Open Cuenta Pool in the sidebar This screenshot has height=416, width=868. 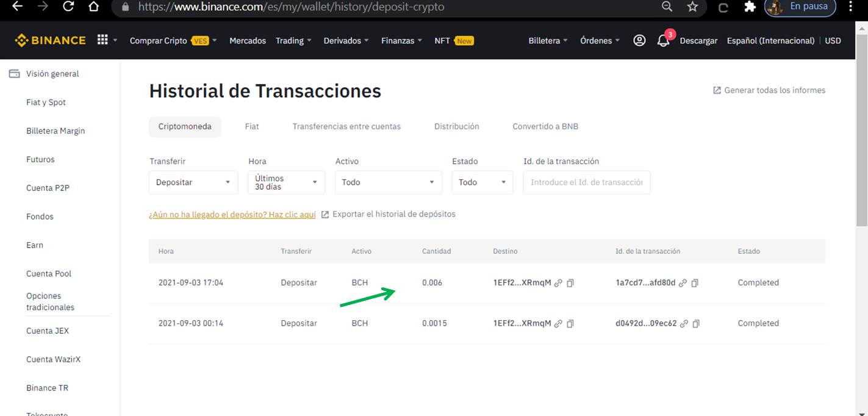point(49,274)
